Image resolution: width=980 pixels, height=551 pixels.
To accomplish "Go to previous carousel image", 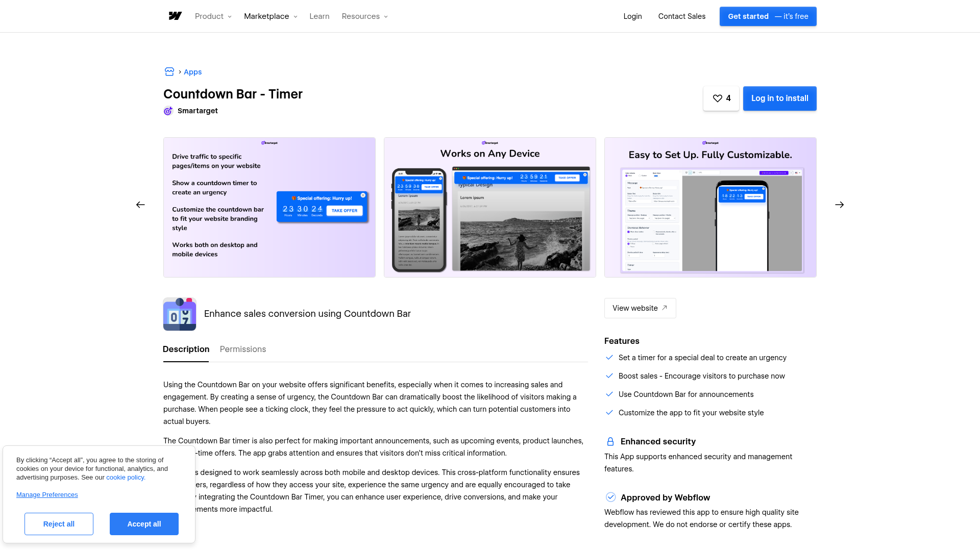I will click(x=140, y=205).
